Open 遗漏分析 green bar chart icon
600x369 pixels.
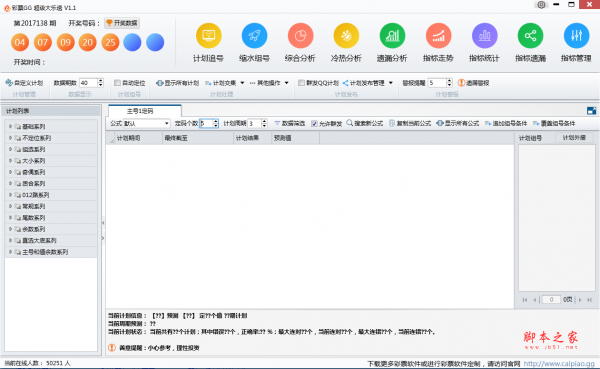[392, 36]
